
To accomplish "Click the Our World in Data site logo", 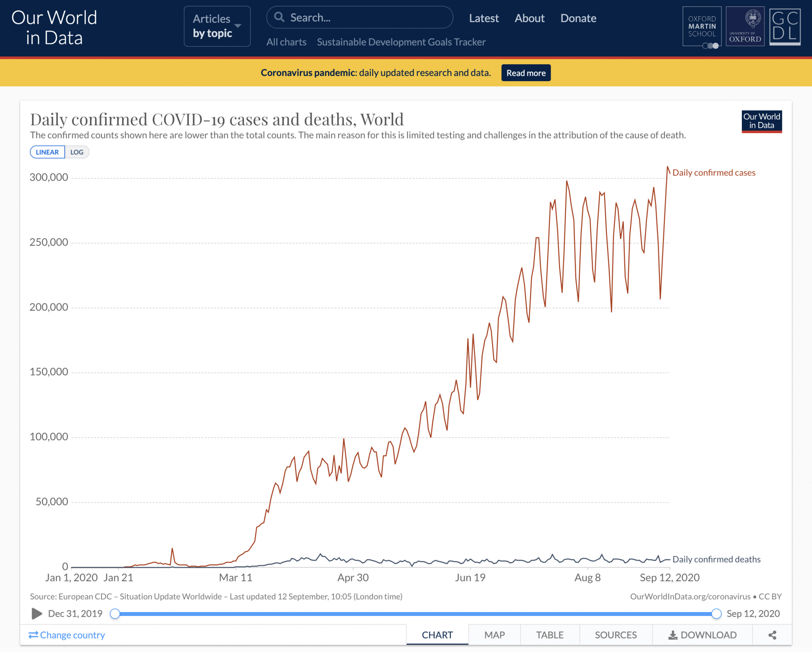I will [x=54, y=28].
